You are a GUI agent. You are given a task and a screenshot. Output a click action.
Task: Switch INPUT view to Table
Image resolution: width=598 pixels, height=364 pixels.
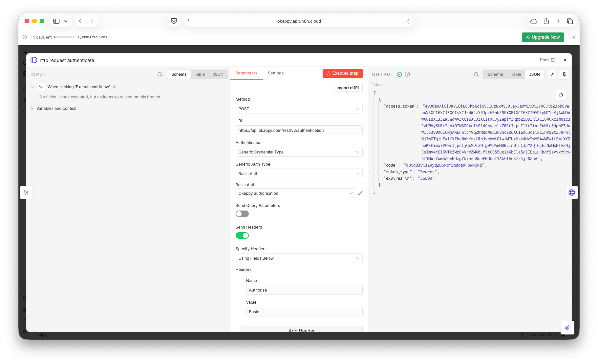click(200, 74)
